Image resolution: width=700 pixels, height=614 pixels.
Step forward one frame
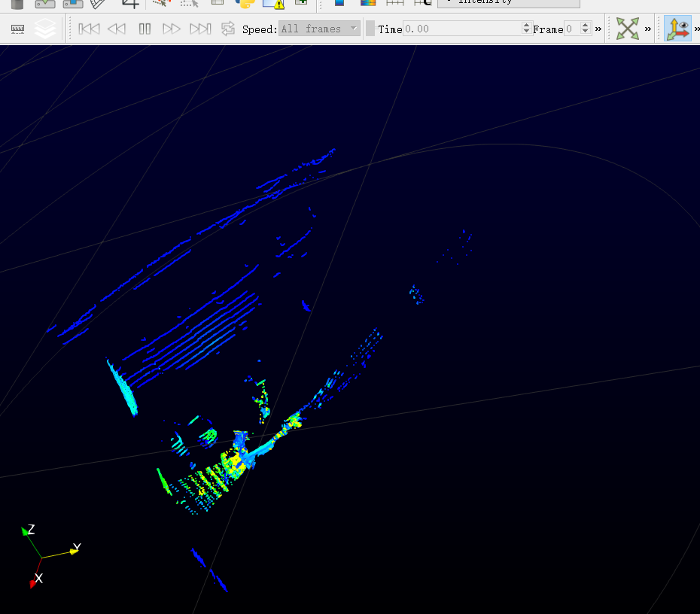[x=172, y=29]
